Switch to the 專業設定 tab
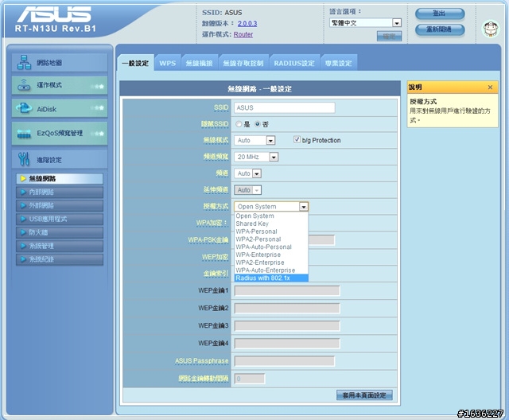This screenshot has height=420, width=509. [339, 63]
